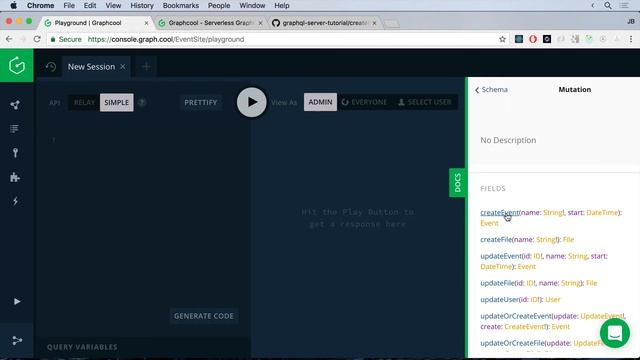Viewport: 640px width, 360px height.
Task: Open the Apple menu
Action: tap(13, 5)
